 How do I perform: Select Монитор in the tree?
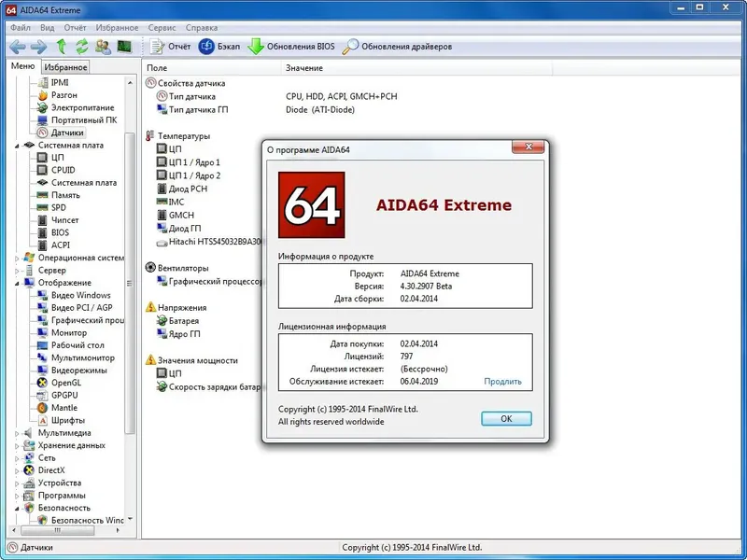[68, 332]
